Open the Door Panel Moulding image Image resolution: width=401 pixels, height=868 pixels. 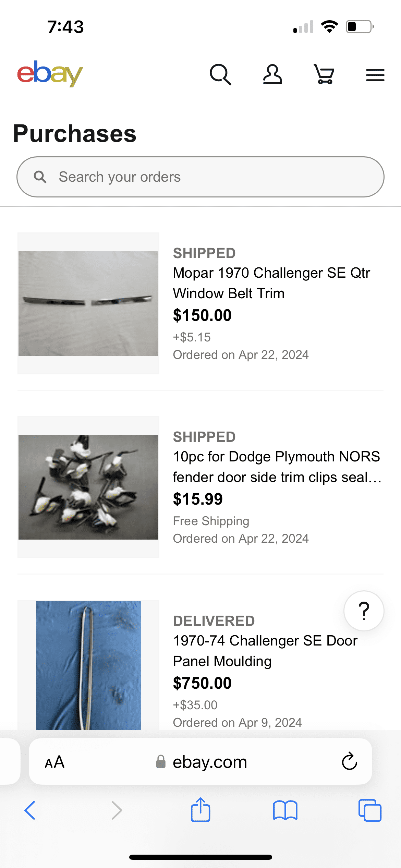pyautogui.click(x=88, y=665)
